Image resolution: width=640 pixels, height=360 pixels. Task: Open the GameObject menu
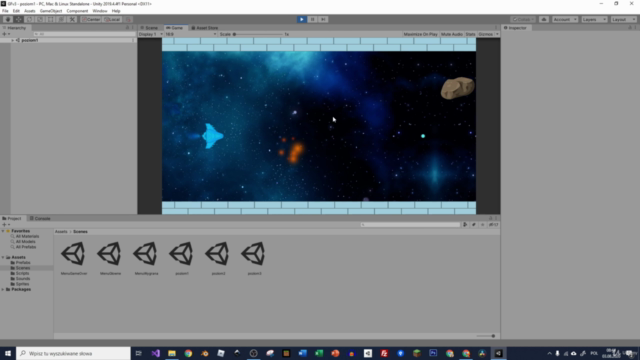[x=51, y=11]
